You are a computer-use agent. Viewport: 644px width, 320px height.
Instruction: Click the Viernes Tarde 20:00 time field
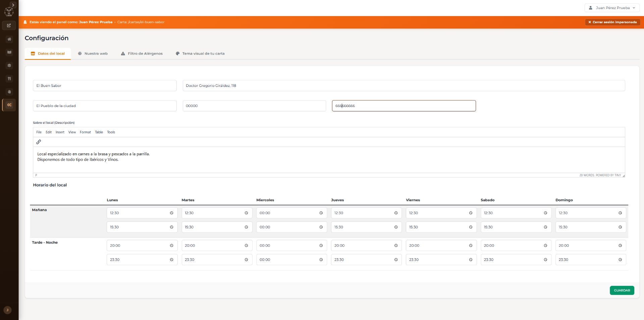click(x=441, y=246)
